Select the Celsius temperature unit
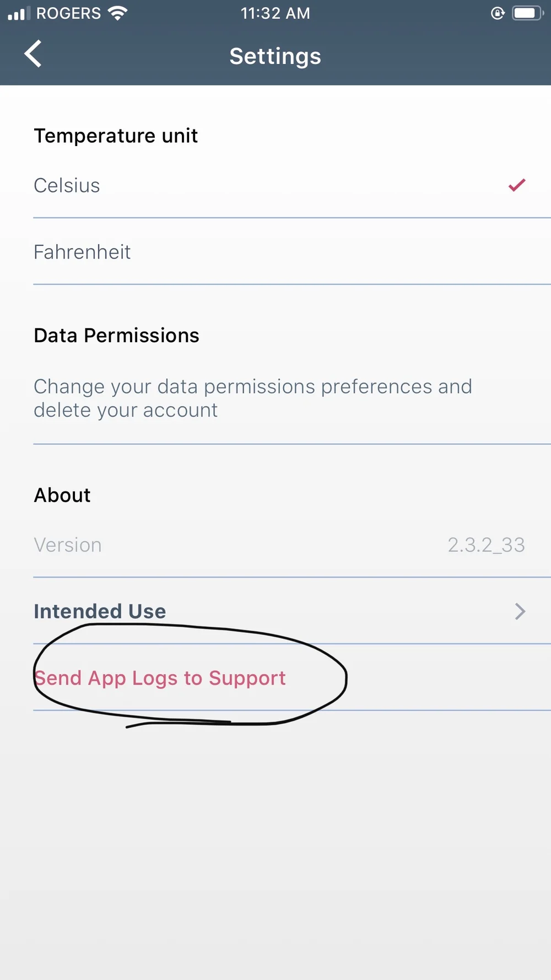551x980 pixels. point(67,186)
